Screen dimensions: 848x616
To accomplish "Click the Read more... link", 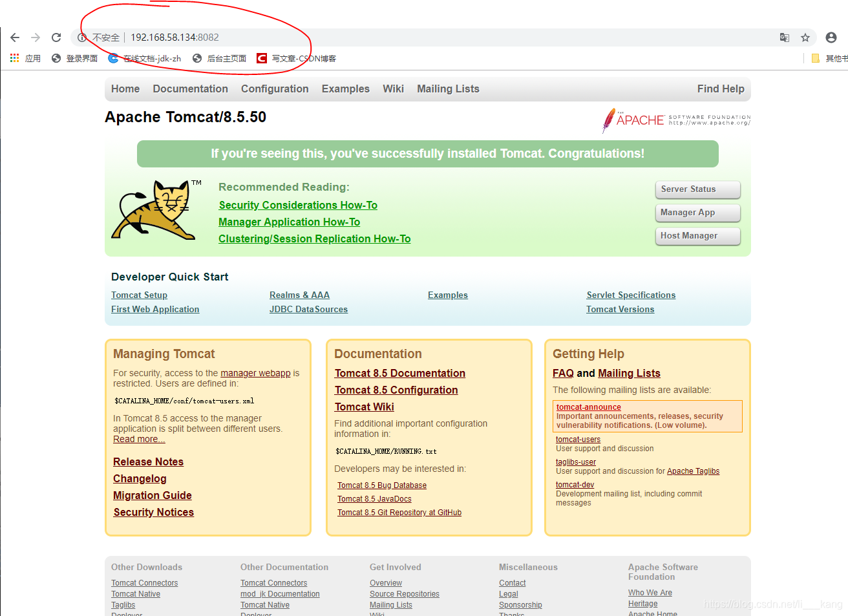I will tap(139, 439).
